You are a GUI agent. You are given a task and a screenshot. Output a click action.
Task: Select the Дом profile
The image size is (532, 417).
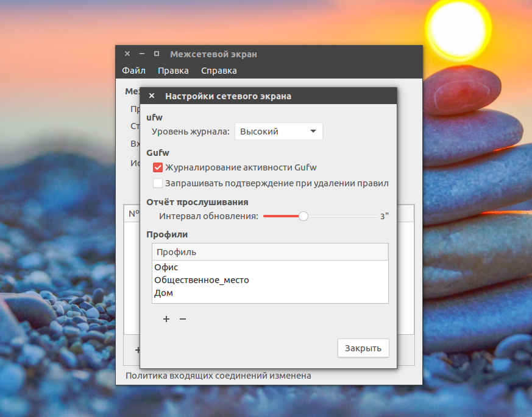click(x=164, y=293)
